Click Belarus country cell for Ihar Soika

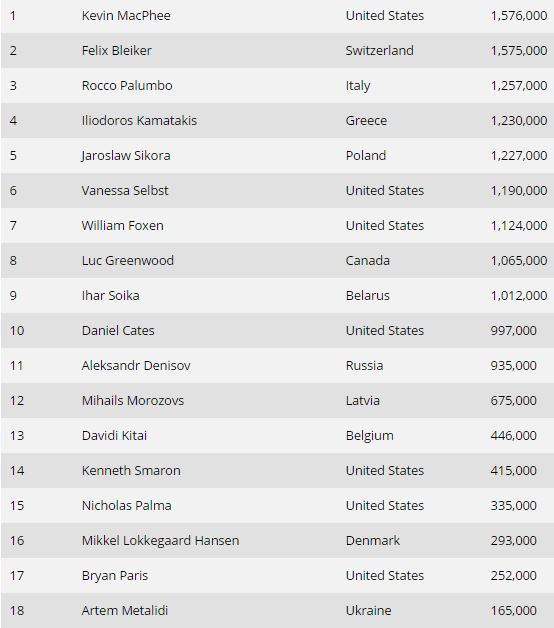tap(367, 296)
